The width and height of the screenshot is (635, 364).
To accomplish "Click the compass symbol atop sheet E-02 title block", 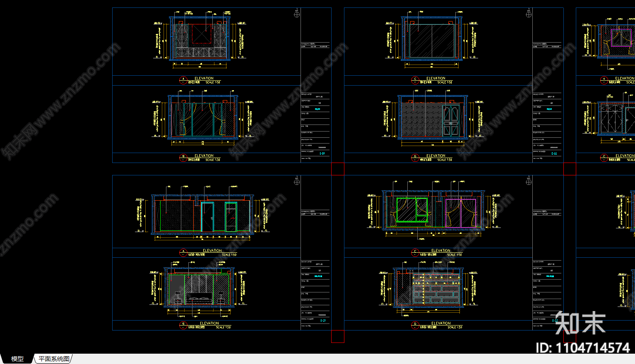I will coord(529,14).
